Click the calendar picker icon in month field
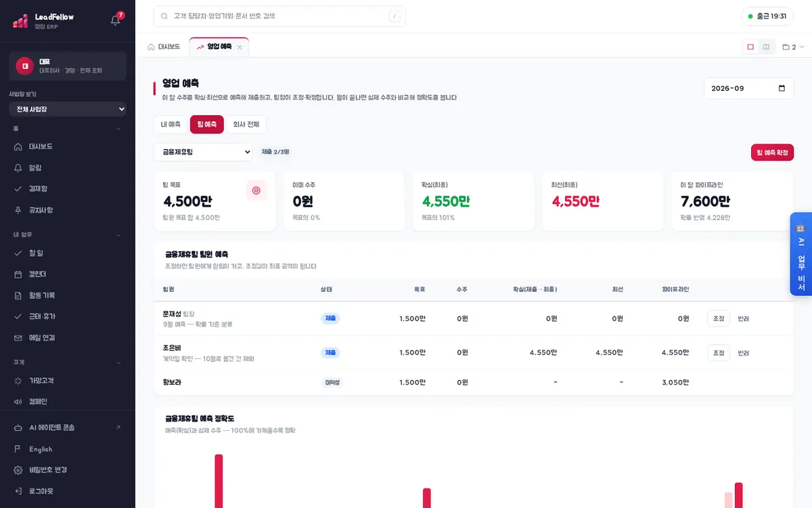 coord(782,88)
